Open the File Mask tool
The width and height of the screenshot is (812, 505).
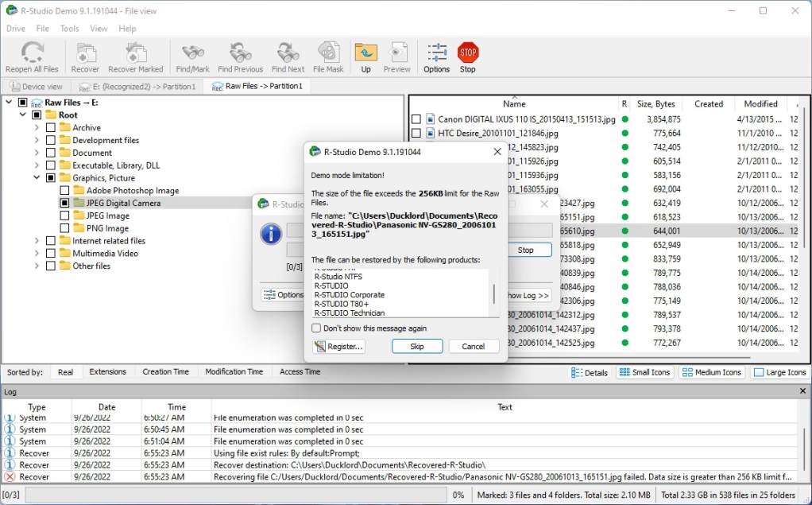[x=328, y=57]
